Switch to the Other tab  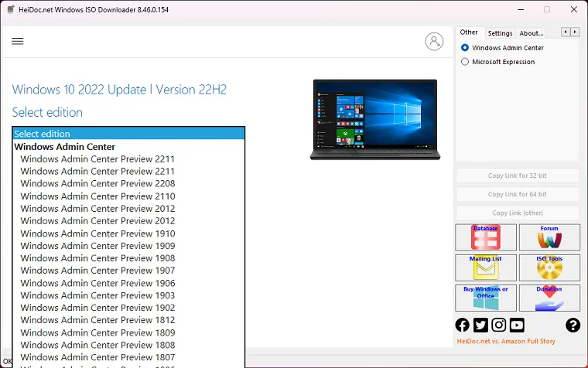pyautogui.click(x=469, y=32)
